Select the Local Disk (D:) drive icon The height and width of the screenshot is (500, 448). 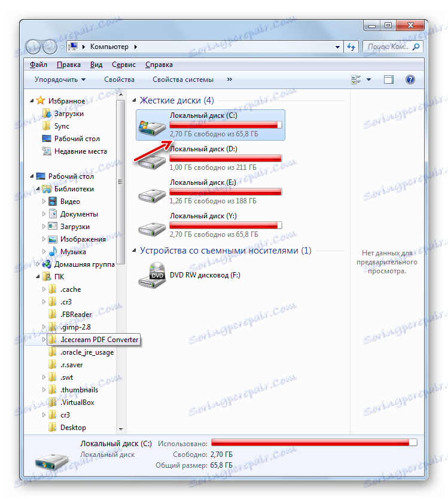tap(152, 161)
